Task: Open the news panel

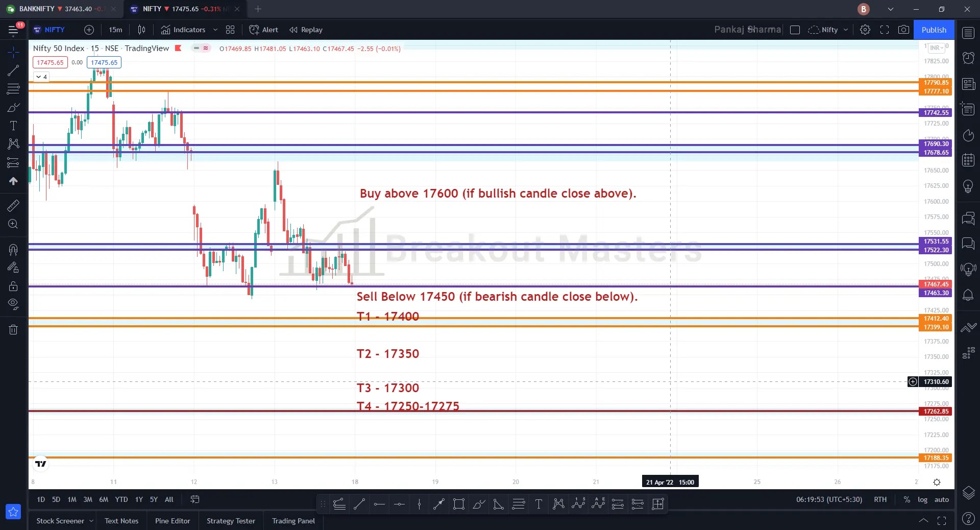Action: pyautogui.click(x=968, y=84)
